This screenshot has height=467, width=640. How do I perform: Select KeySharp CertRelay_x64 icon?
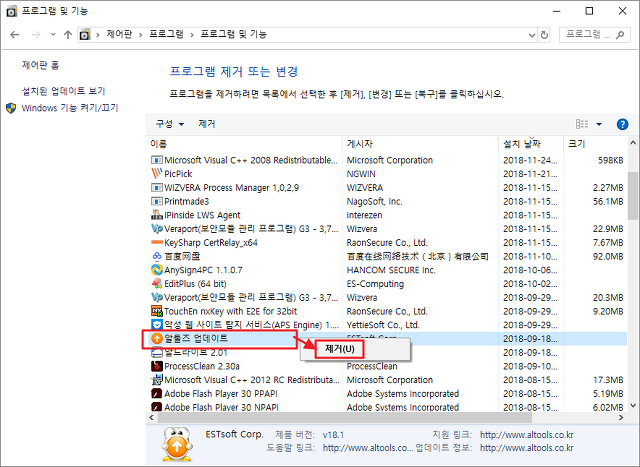157,242
